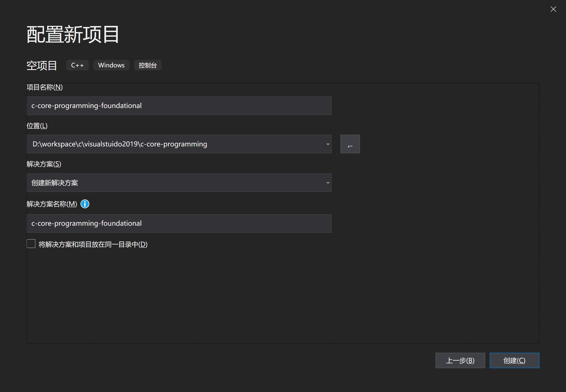Image resolution: width=566 pixels, height=392 pixels.
Task: Open the 创建新解决方案 combo box
Action: tap(172, 183)
